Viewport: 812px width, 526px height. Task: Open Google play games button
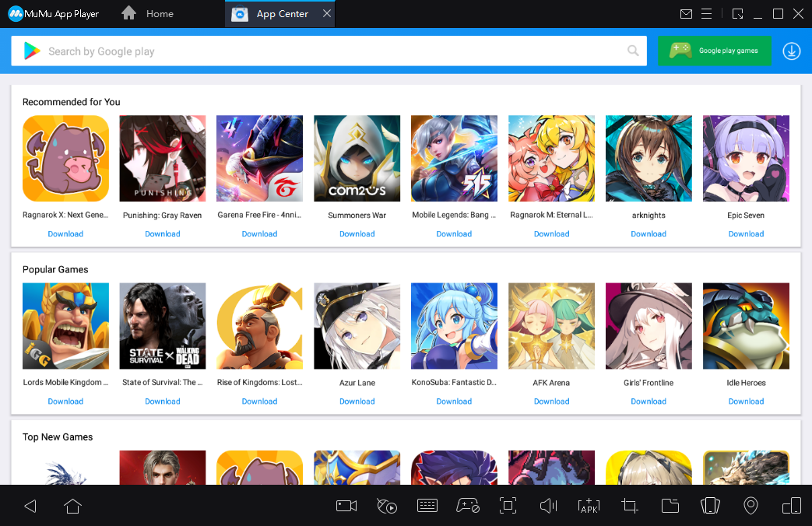tap(714, 51)
